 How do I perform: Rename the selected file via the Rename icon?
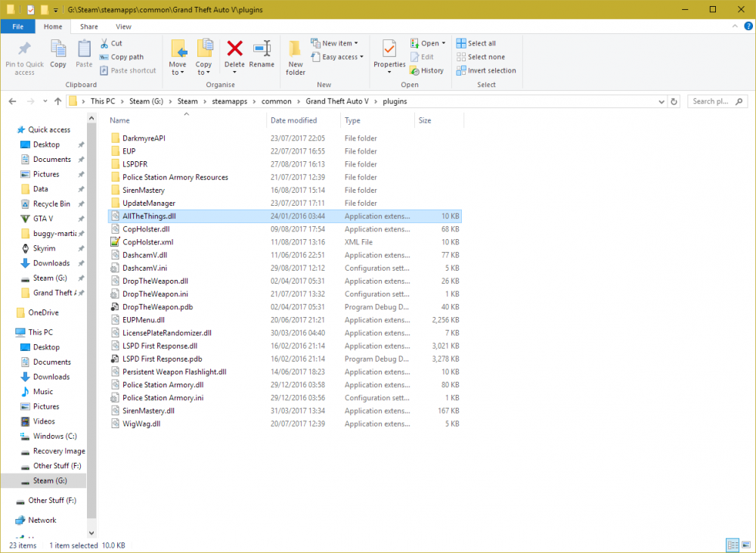pos(261,53)
